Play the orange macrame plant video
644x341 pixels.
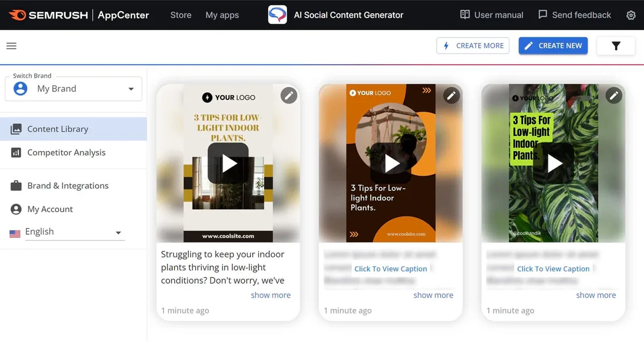click(x=391, y=164)
